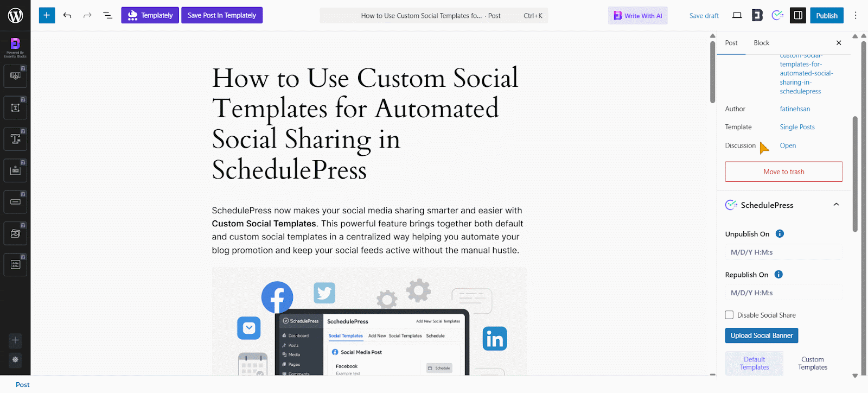868x393 pixels.
Task: Select the info box block icon in the sidebar
Action: (x=15, y=170)
